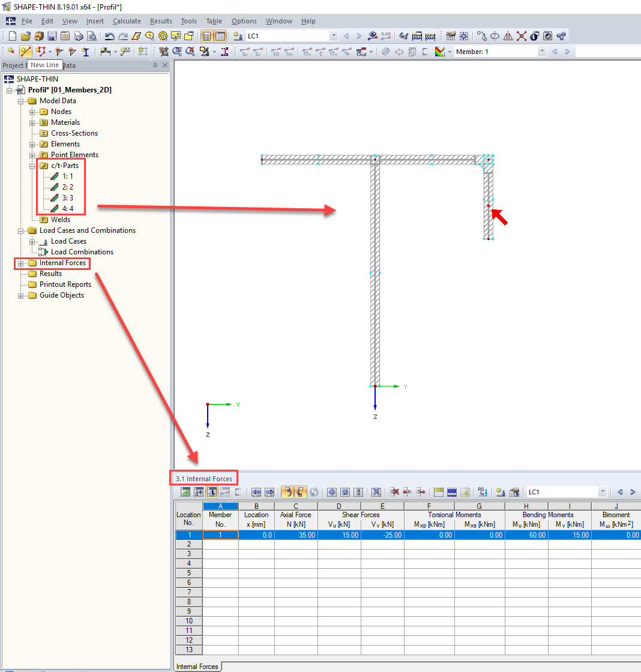This screenshot has height=672, width=641.
Task: Redo the last undone action
Action: tap(123, 36)
